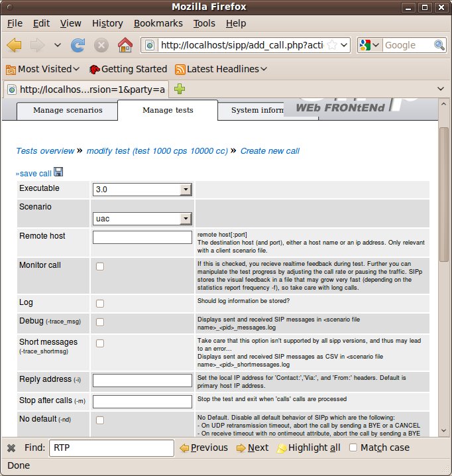Click the Reply address input field
The image size is (452, 476).
click(x=142, y=381)
